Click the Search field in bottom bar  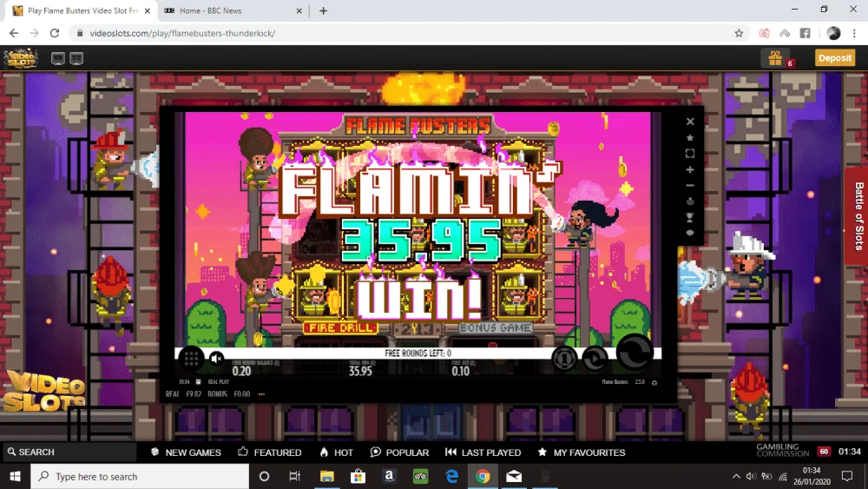tap(69, 452)
